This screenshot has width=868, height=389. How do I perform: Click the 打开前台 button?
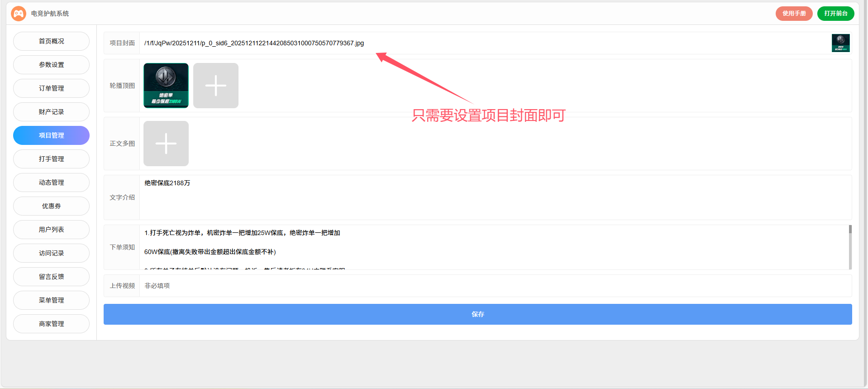[x=835, y=14]
